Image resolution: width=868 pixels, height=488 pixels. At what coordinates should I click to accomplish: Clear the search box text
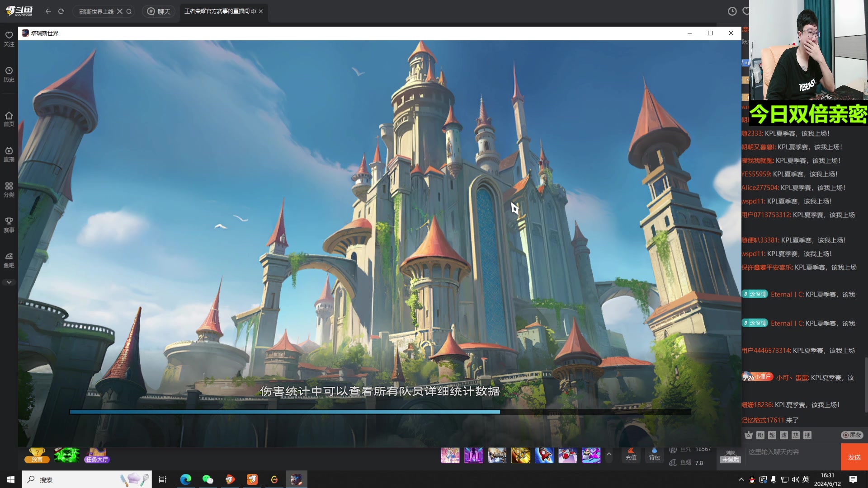(x=120, y=11)
